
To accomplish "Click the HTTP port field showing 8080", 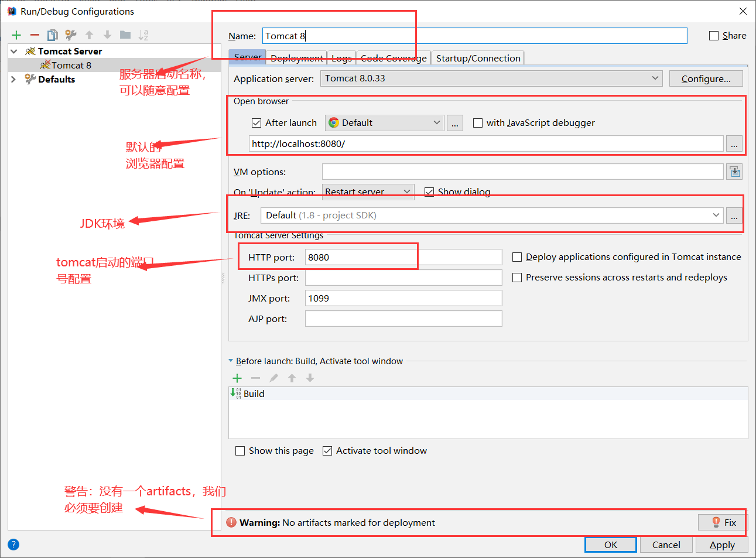I will [x=403, y=257].
